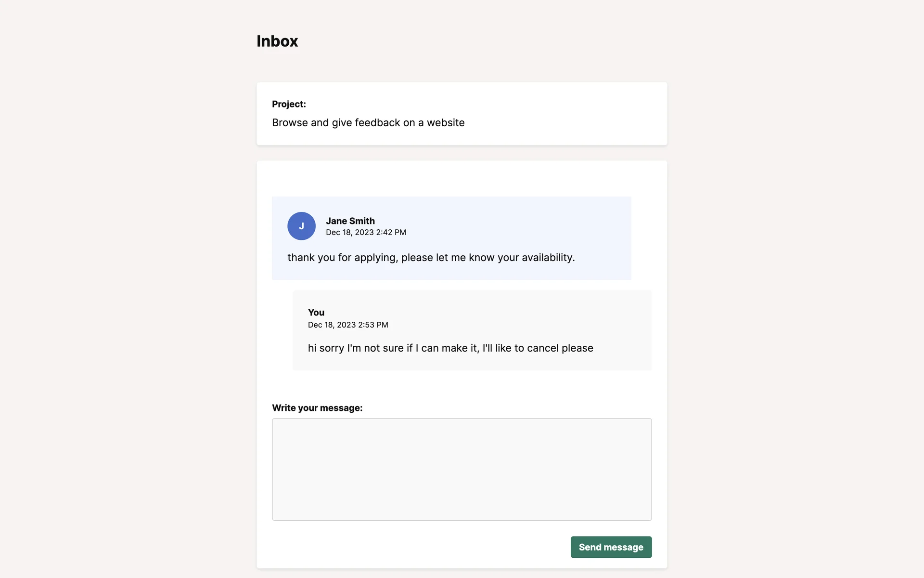The image size is (924, 578).
Task: Click the word "applying" in Jane's message
Action: tap(375, 258)
